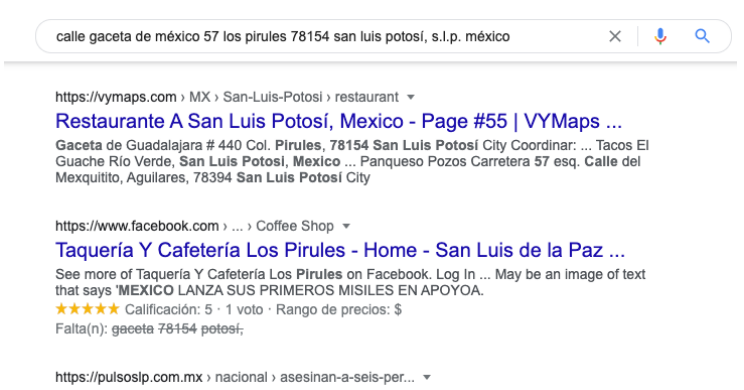Open Taquería Y Cafetería Los Pirules link

coord(340,250)
